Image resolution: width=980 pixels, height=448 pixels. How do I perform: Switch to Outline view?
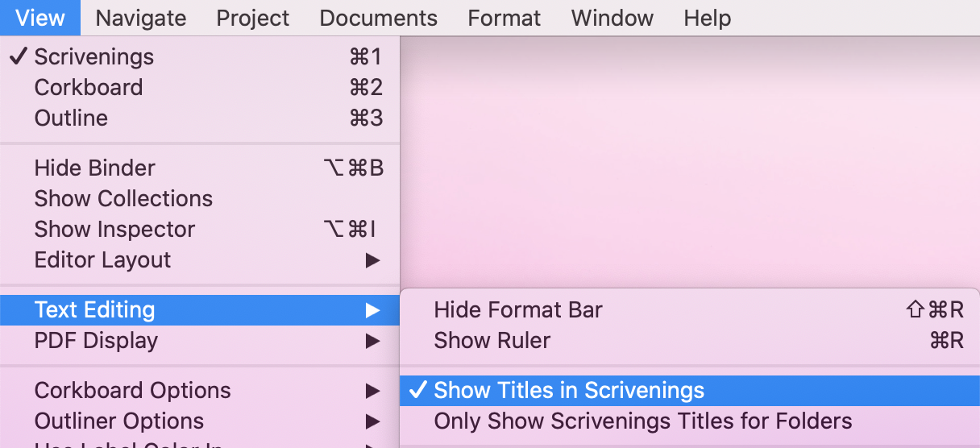click(x=200, y=118)
